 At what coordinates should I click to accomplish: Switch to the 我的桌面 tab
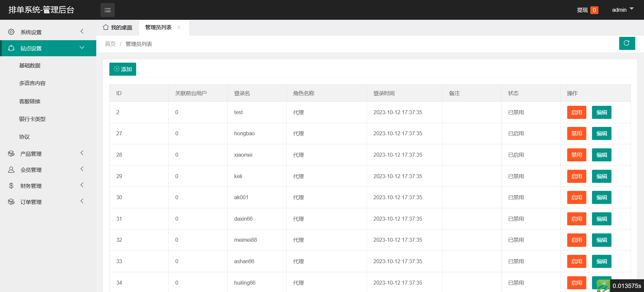pyautogui.click(x=118, y=27)
